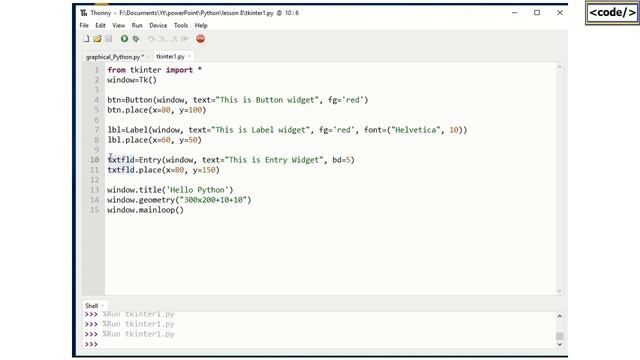The image size is (640, 360).
Task: Open the Device menu
Action: pos(158,25)
